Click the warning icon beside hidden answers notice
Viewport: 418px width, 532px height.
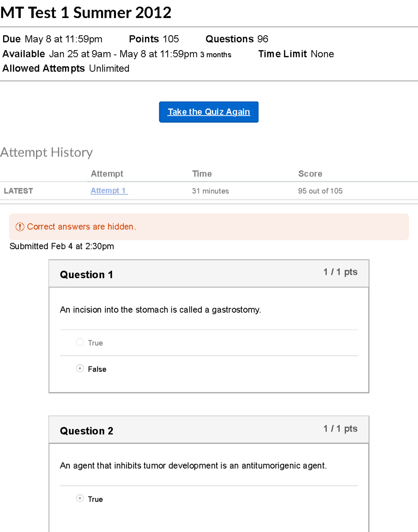click(x=20, y=227)
